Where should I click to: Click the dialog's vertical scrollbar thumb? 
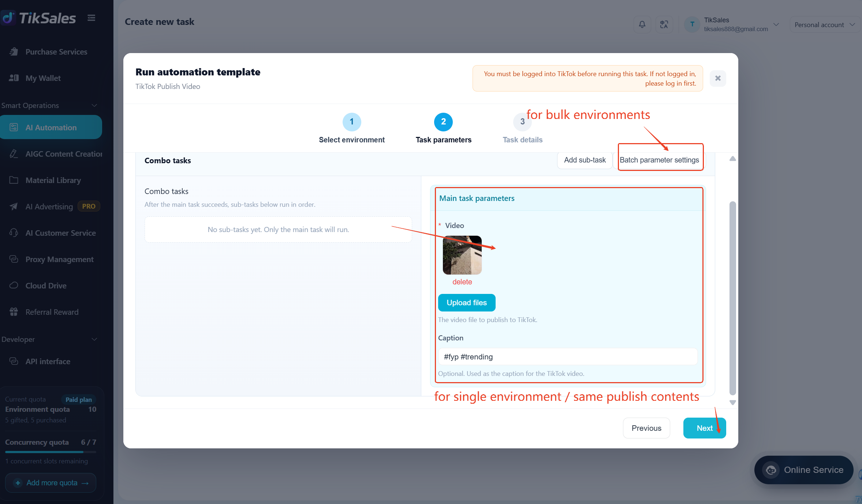732,298
